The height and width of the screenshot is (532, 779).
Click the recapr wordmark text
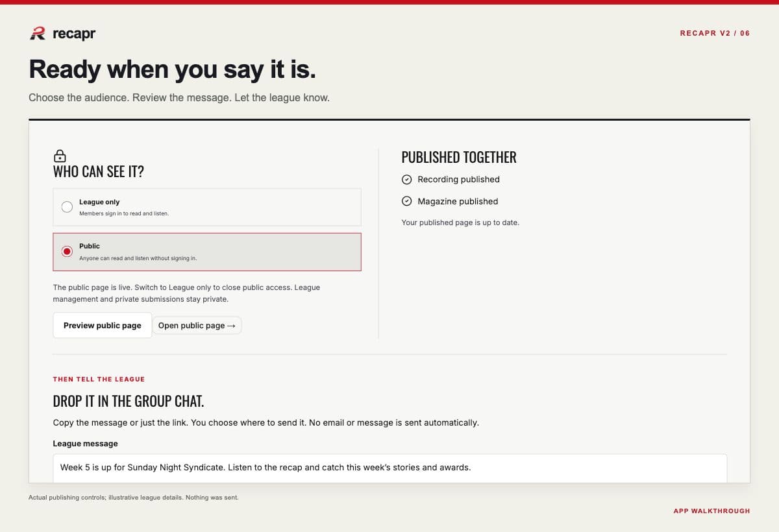click(74, 34)
